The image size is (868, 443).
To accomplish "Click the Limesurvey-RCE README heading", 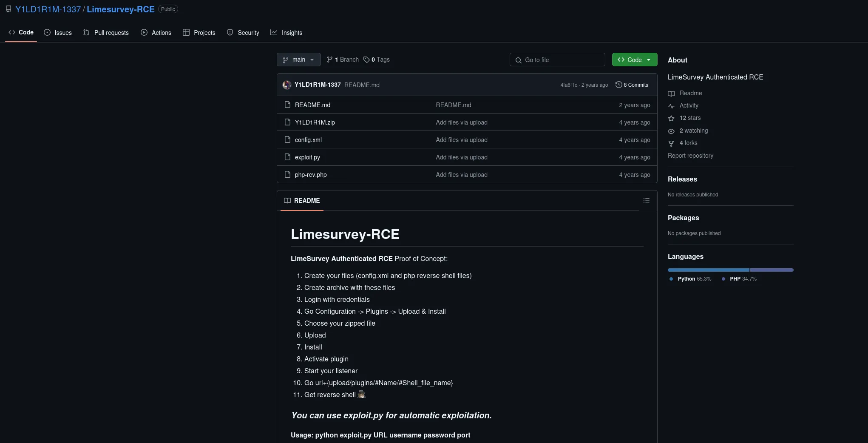I will (x=345, y=234).
